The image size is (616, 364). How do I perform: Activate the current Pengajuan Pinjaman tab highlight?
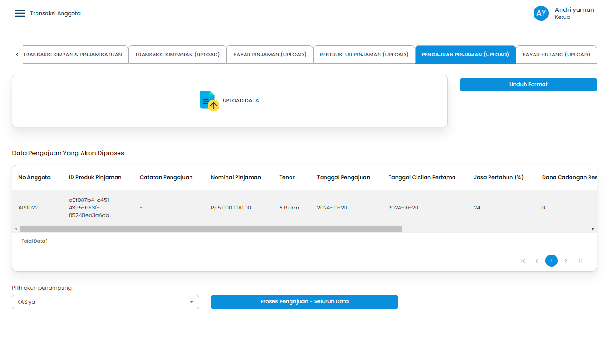tap(465, 55)
